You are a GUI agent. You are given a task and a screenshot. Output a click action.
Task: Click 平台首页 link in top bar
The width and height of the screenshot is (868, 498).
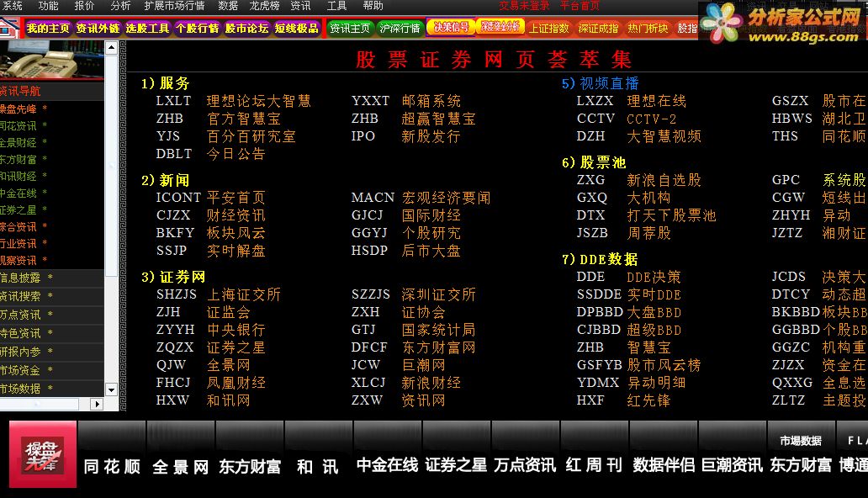pyautogui.click(x=580, y=6)
